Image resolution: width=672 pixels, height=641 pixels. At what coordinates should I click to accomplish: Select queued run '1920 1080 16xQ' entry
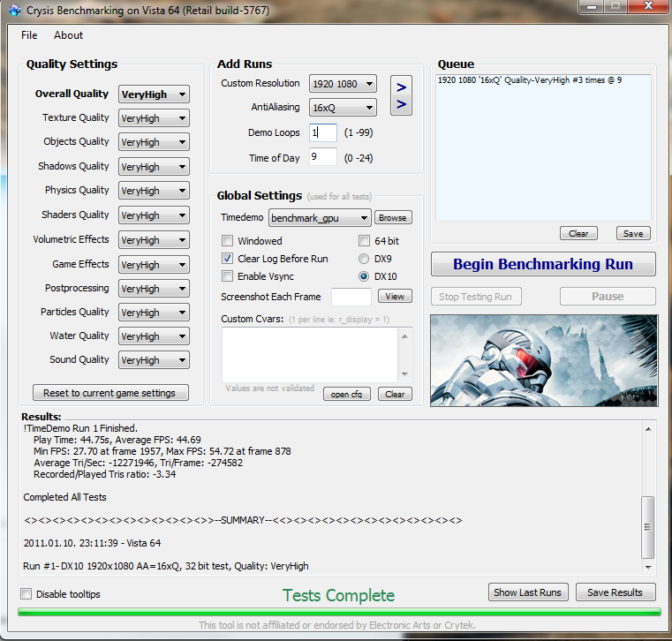(x=530, y=80)
